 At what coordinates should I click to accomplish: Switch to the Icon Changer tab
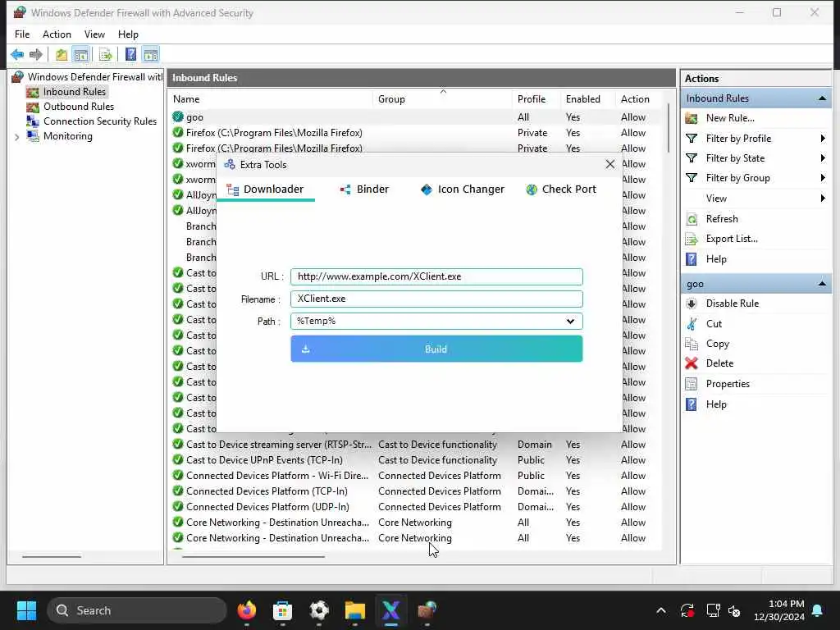463,189
